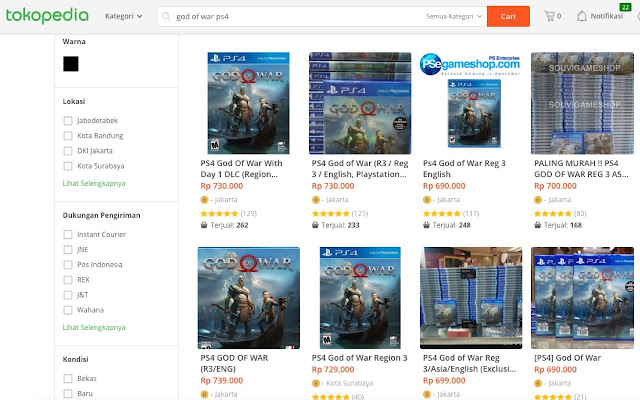This screenshot has width=640, height=400.
Task: Click the Rp 730.000 R3 / Reg 3 product image
Action: pos(360,103)
